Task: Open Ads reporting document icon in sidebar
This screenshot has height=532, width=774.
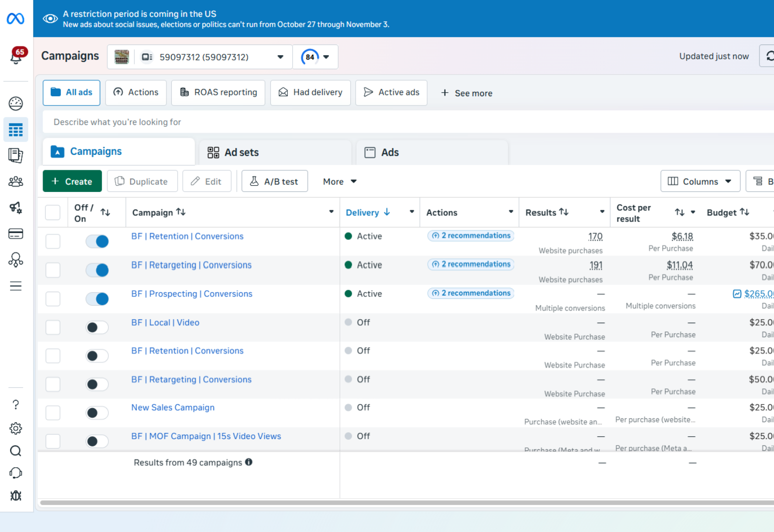Action: (15, 155)
